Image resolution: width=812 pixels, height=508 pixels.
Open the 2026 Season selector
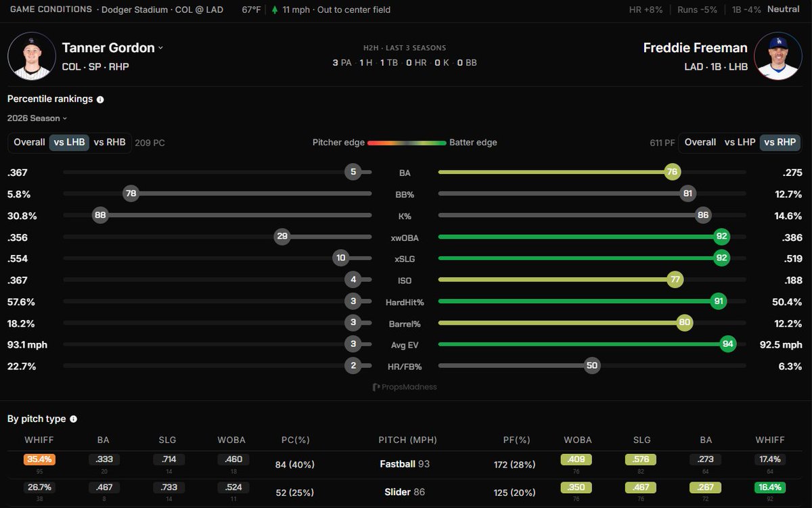[x=37, y=118]
